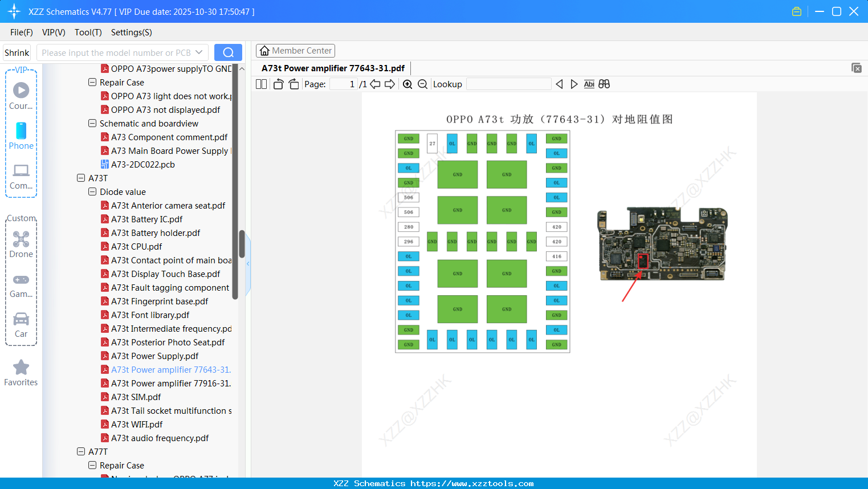Open the Car category
868x489 pixels.
tap(21, 324)
